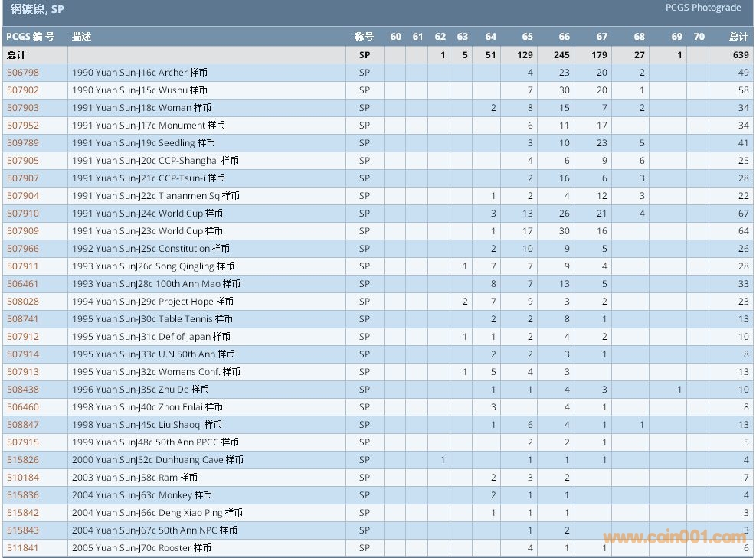This screenshot has height=558, width=756.
Task: Click the 描述 column header
Action: click(x=81, y=37)
